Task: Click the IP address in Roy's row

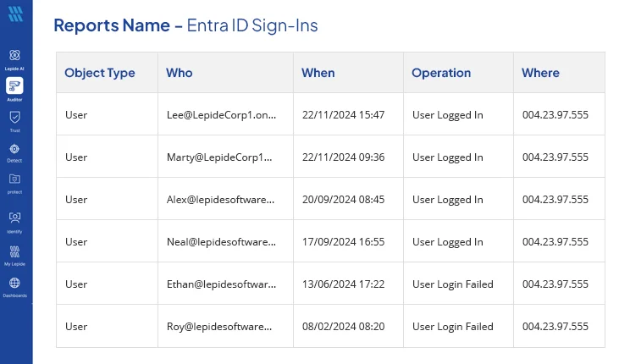Action: point(555,327)
